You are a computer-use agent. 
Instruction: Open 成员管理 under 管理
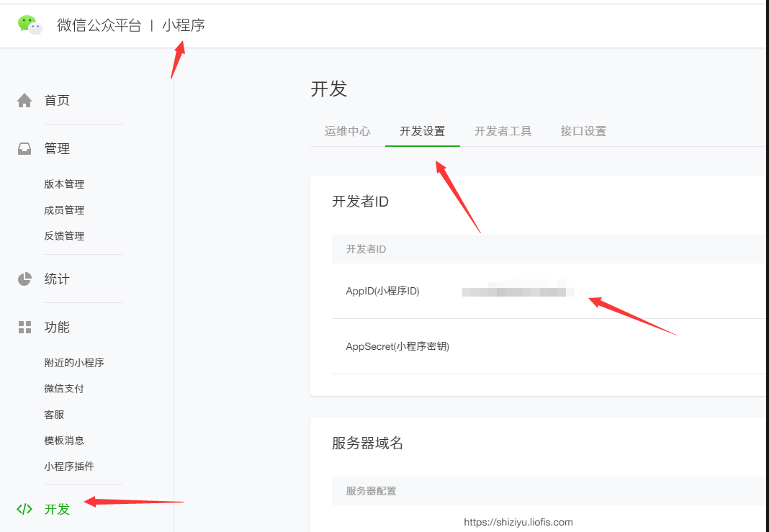[x=64, y=210]
